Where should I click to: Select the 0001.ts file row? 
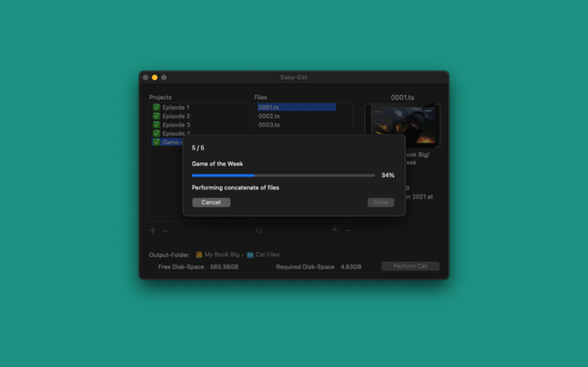297,107
